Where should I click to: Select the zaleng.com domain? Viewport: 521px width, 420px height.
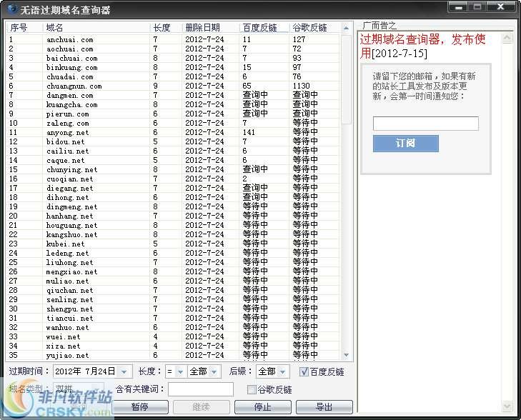[67, 123]
